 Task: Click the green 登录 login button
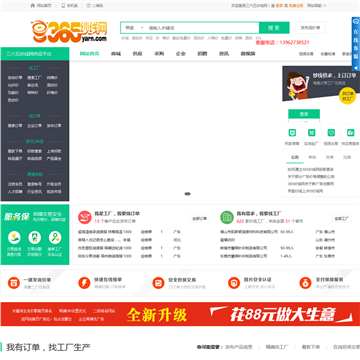coord(304,114)
